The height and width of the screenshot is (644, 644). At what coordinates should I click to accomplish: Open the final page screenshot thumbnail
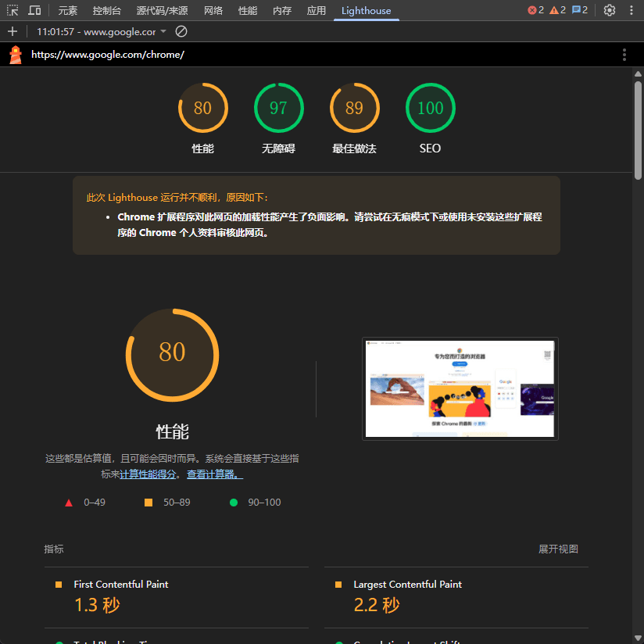click(460, 388)
